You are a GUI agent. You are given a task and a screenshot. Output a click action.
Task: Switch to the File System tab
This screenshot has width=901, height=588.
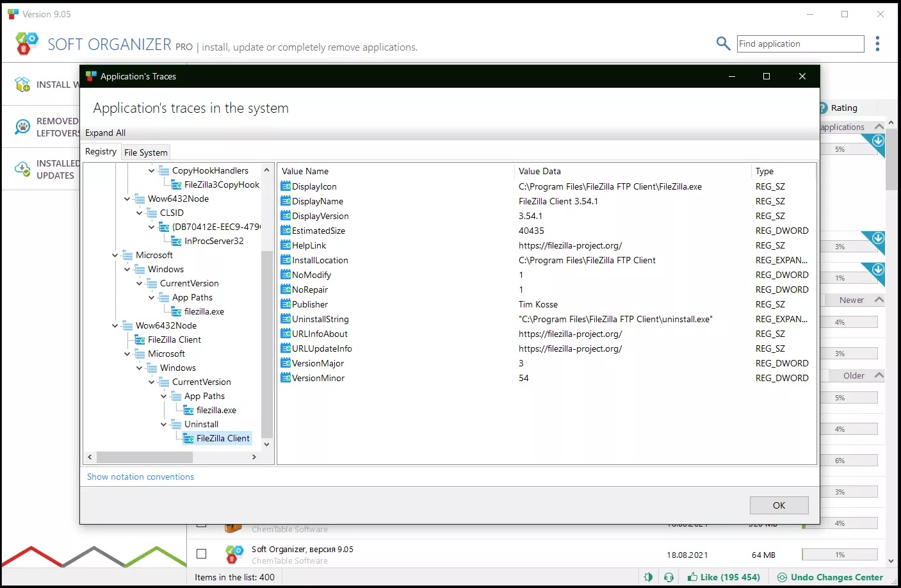145,152
